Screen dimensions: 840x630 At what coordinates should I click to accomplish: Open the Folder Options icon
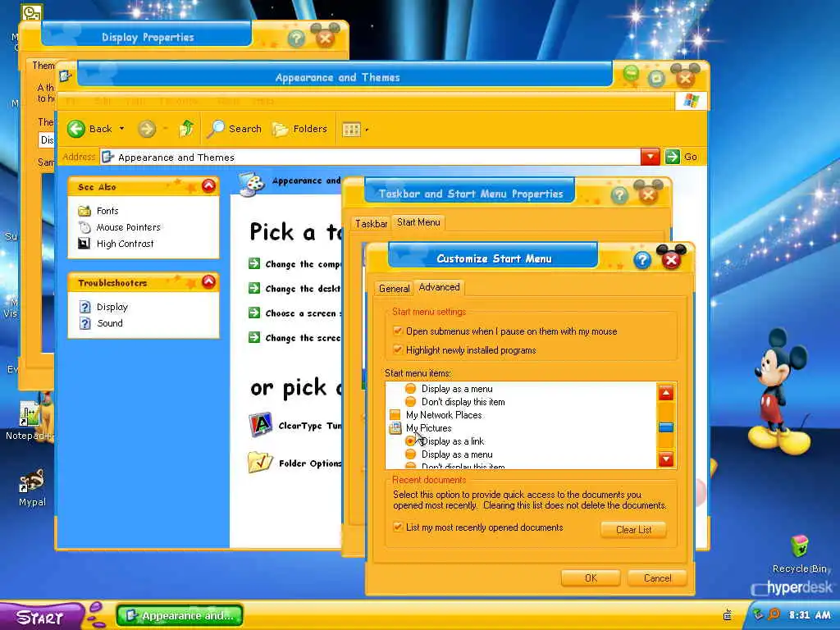(260, 463)
